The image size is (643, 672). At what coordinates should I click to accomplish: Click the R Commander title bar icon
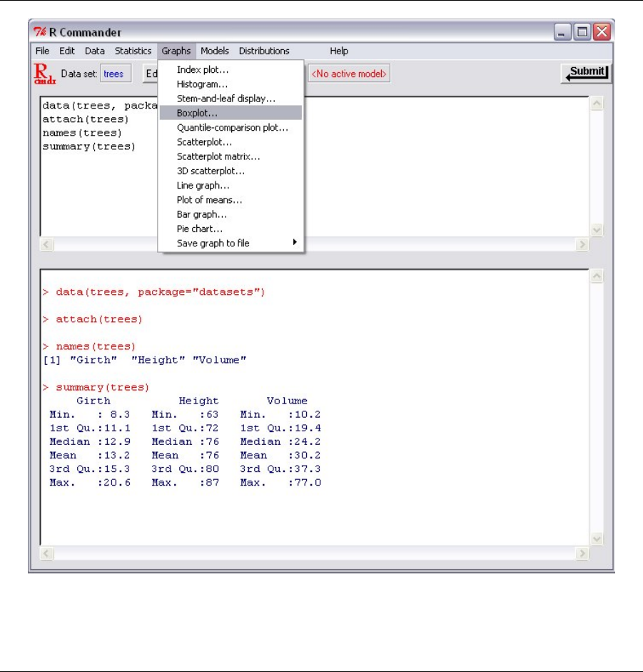tap(40, 31)
